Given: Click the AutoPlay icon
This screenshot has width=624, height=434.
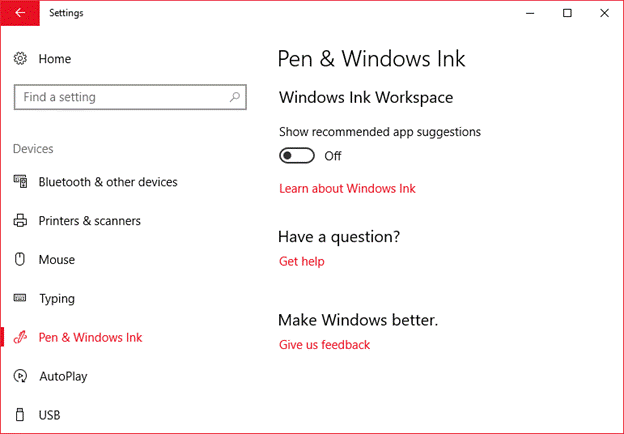Looking at the screenshot, I should [20, 376].
